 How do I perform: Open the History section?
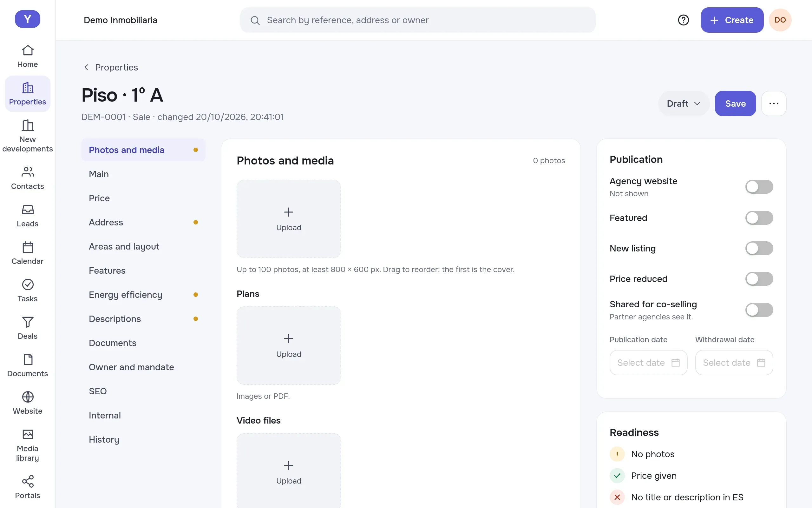[x=143, y=439]
